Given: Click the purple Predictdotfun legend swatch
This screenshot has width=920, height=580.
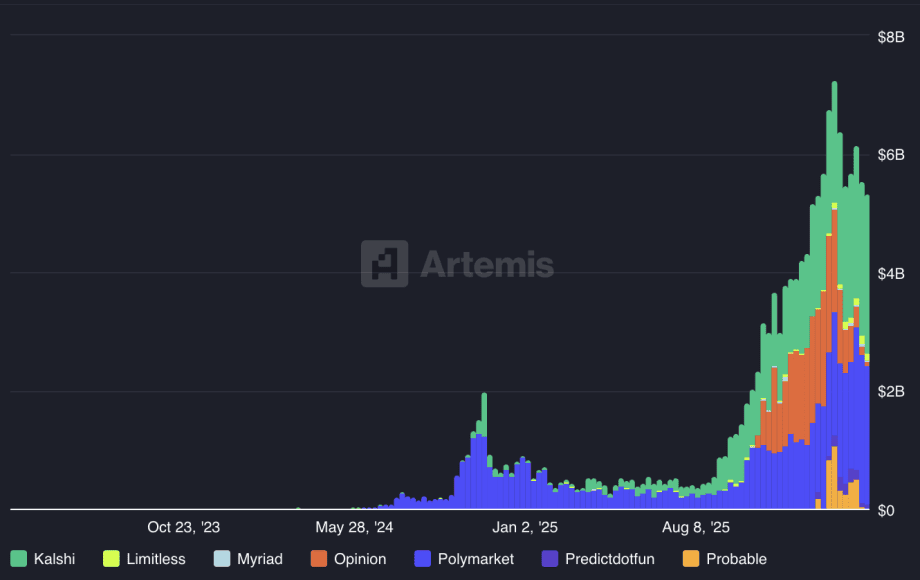Looking at the screenshot, I should 550,559.
